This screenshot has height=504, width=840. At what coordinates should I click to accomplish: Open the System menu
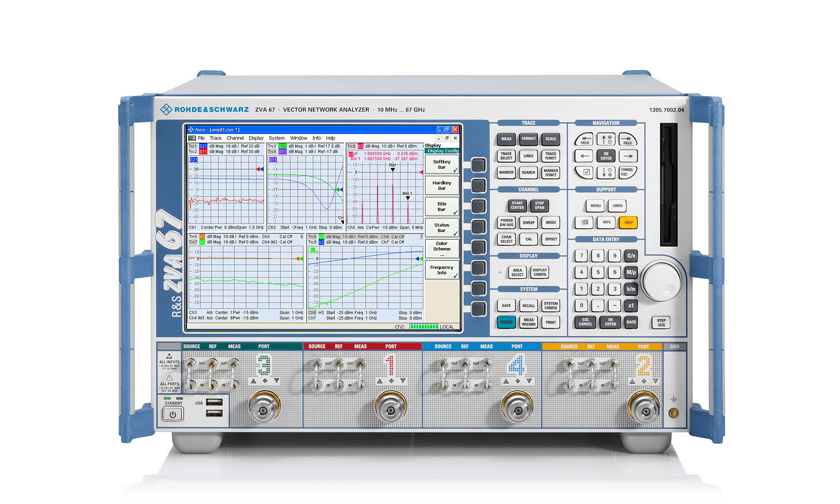pyautogui.click(x=277, y=138)
